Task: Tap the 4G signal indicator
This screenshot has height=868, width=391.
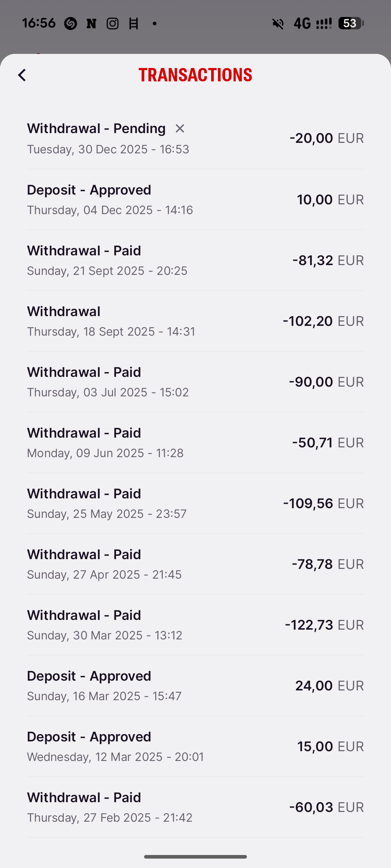Action: coord(302,24)
